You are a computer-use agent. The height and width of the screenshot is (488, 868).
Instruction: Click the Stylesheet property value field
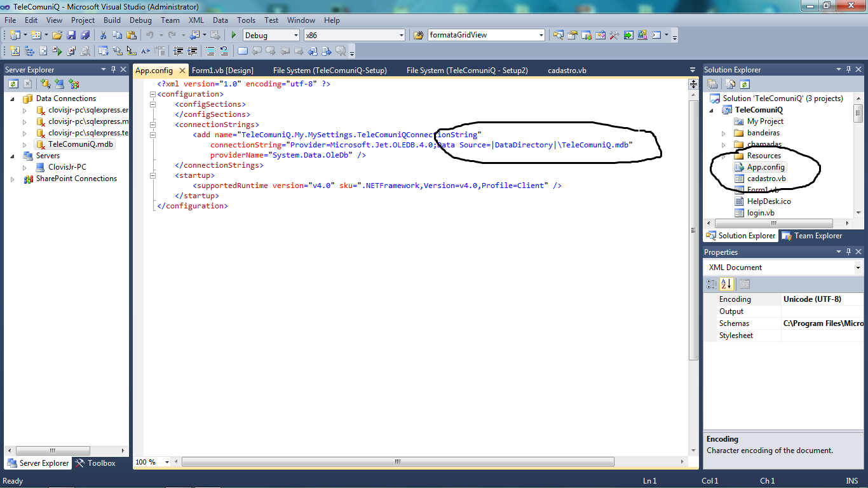(822, 335)
